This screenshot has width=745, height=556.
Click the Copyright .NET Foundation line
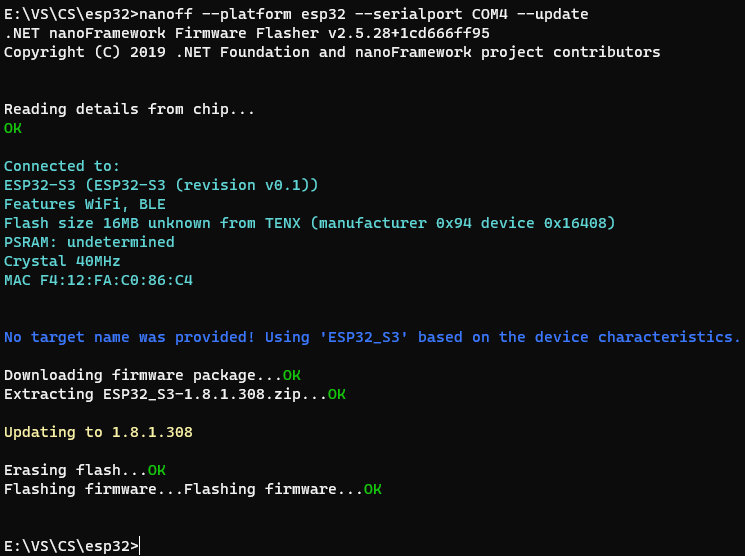[332, 52]
